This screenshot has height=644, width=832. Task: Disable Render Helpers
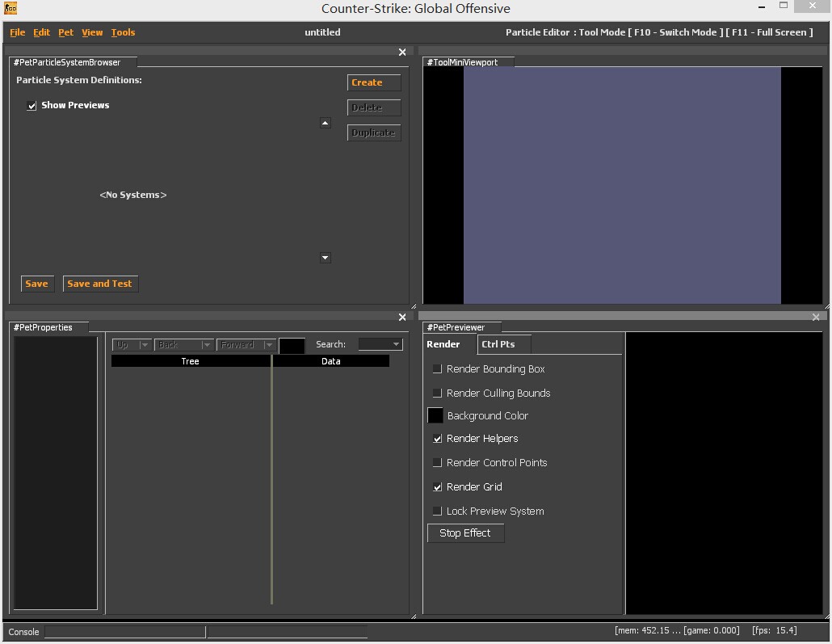437,439
